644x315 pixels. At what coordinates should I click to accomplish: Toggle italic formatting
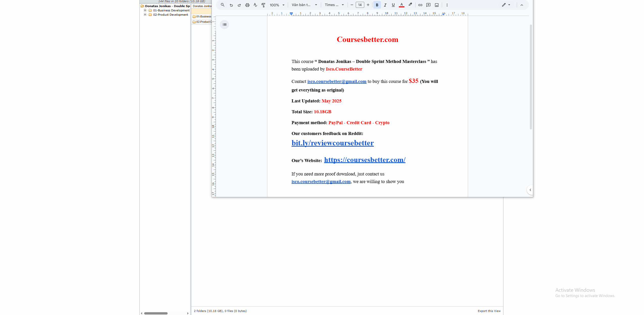[385, 5]
